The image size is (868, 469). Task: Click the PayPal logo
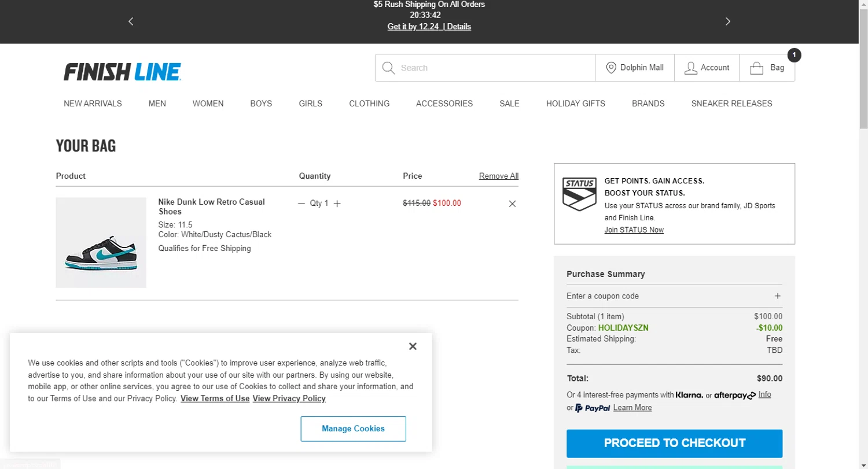(x=593, y=408)
